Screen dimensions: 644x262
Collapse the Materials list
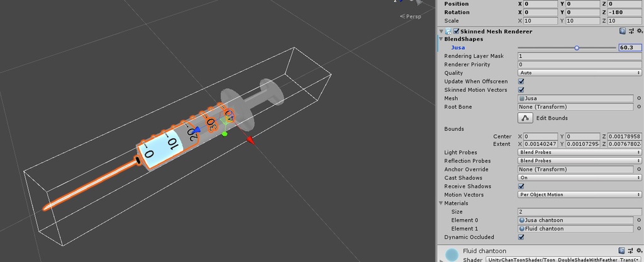point(441,203)
